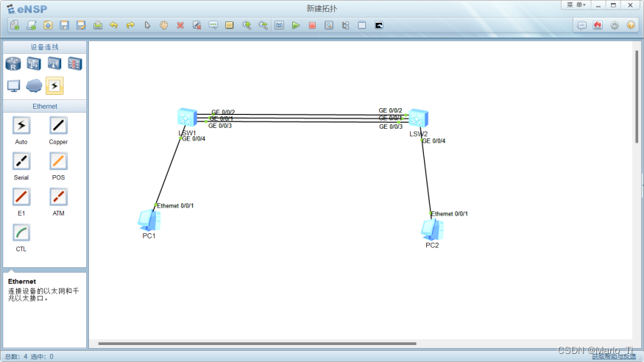Click the Save As toolbar icon
Screen dimensions: 644x362
pyautogui.click(x=81, y=26)
